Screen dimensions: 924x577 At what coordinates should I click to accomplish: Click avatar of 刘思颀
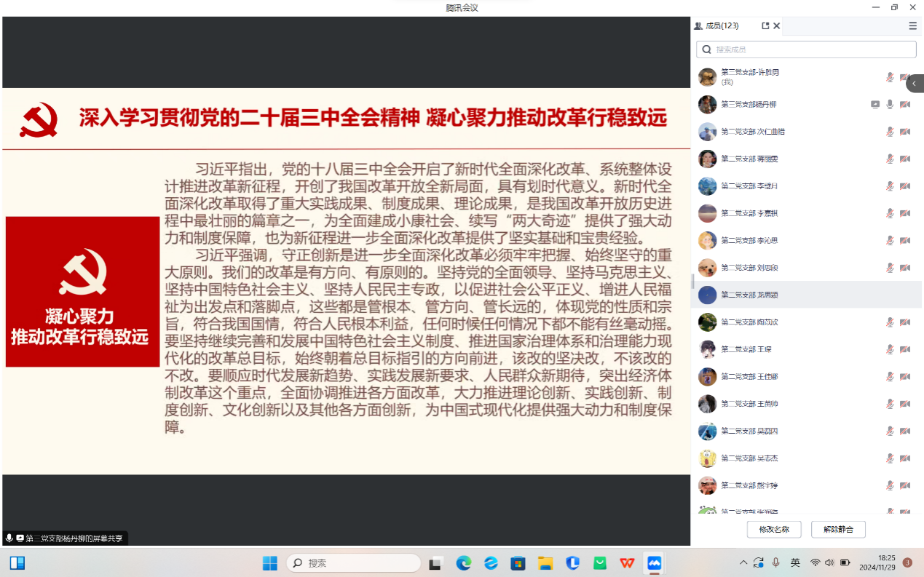coord(707,268)
